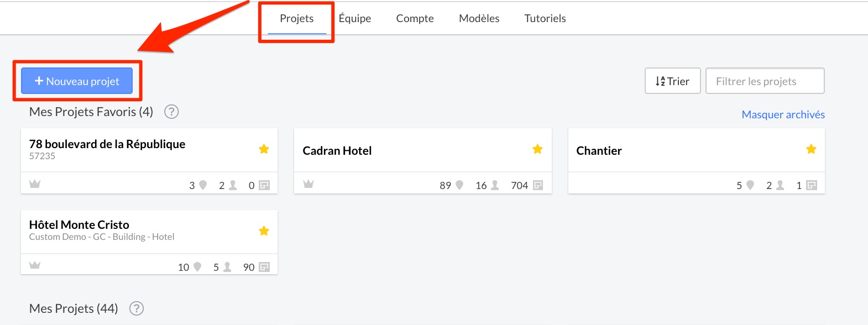Switch to the Équipe tab
This screenshot has height=325, width=868.
[355, 18]
